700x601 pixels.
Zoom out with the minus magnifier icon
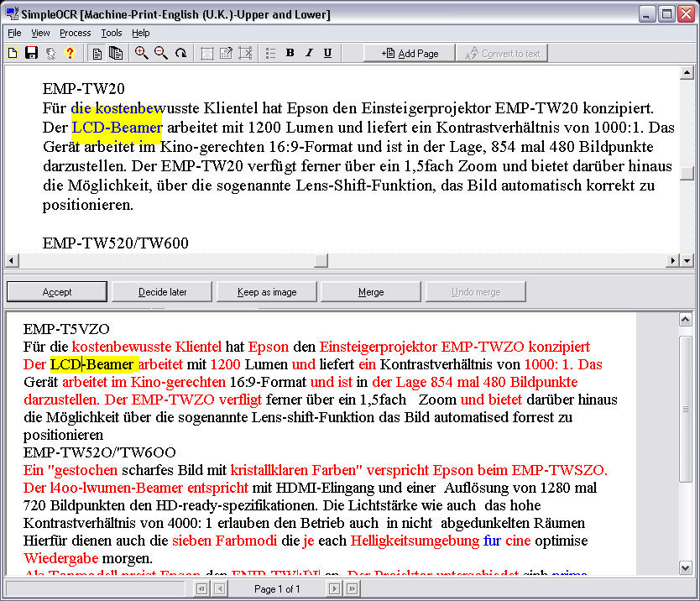pos(160,53)
